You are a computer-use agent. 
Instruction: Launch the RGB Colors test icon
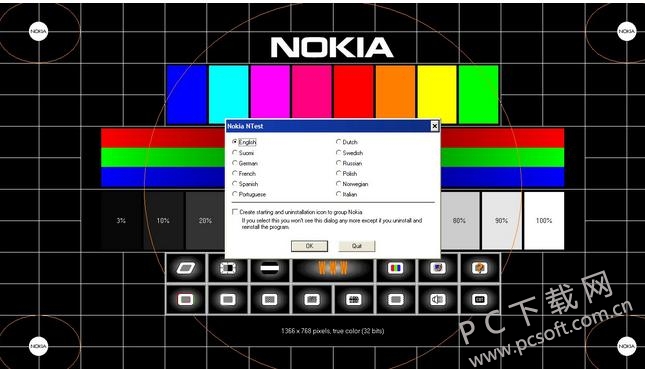(395, 269)
